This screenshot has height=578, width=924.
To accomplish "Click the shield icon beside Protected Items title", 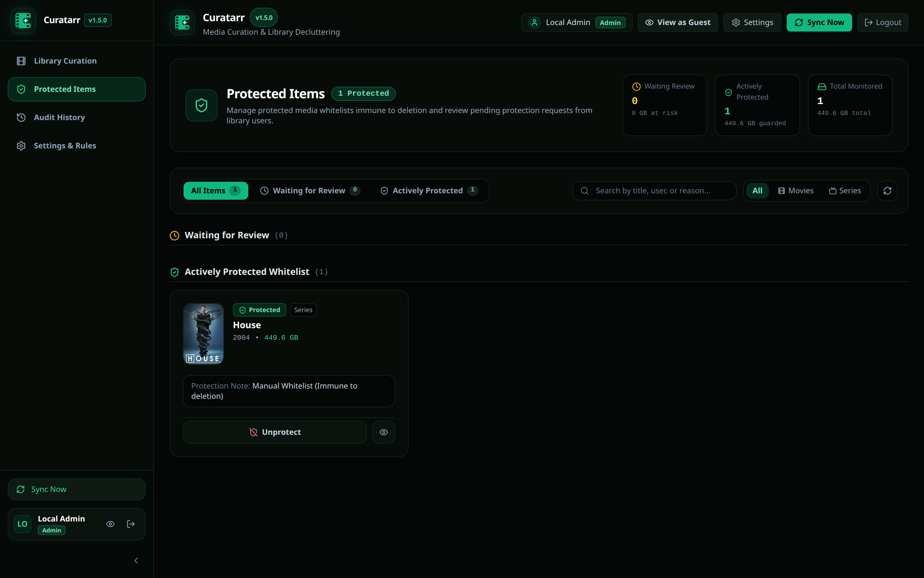I will pyautogui.click(x=201, y=105).
